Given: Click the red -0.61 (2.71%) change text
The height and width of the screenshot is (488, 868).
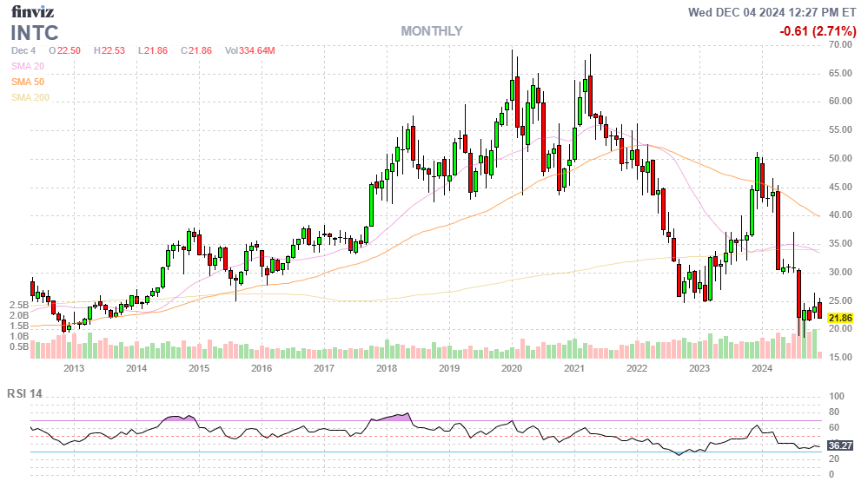Looking at the screenshot, I should 816,31.
